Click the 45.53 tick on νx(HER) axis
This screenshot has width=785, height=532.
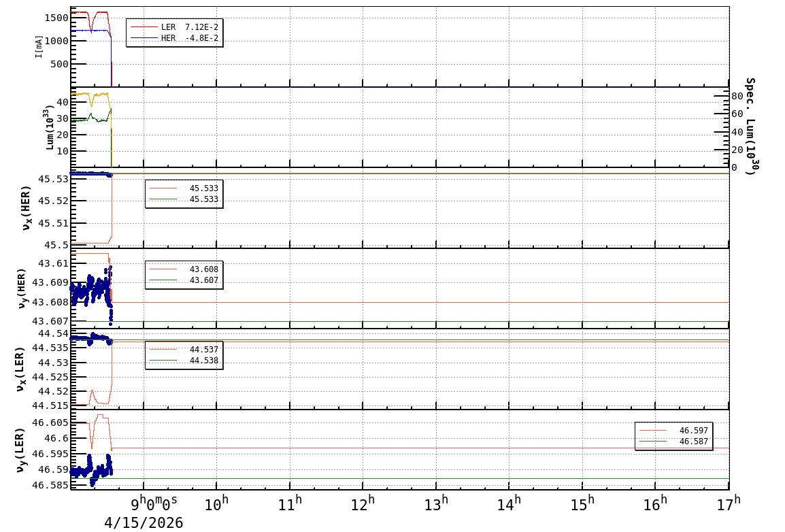pyautogui.click(x=53, y=179)
